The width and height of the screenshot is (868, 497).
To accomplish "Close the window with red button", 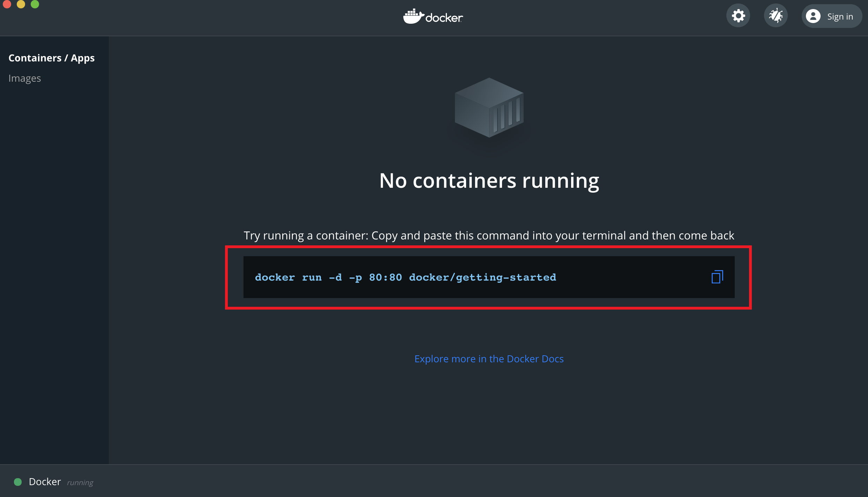I will tap(7, 3).
